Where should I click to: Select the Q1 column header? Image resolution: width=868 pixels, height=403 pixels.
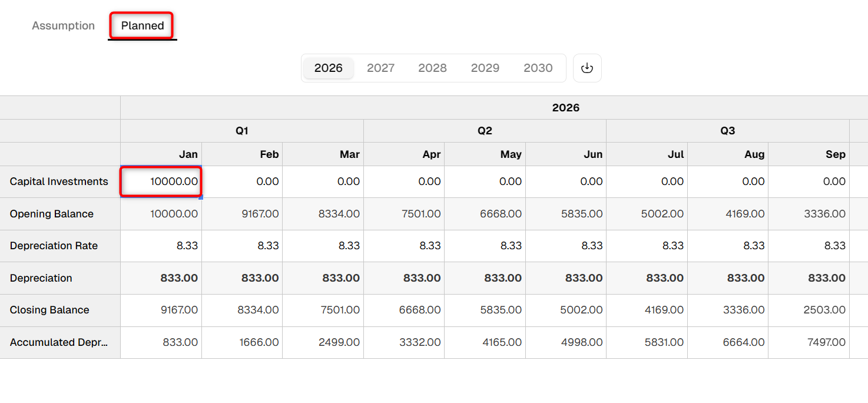pos(242,131)
